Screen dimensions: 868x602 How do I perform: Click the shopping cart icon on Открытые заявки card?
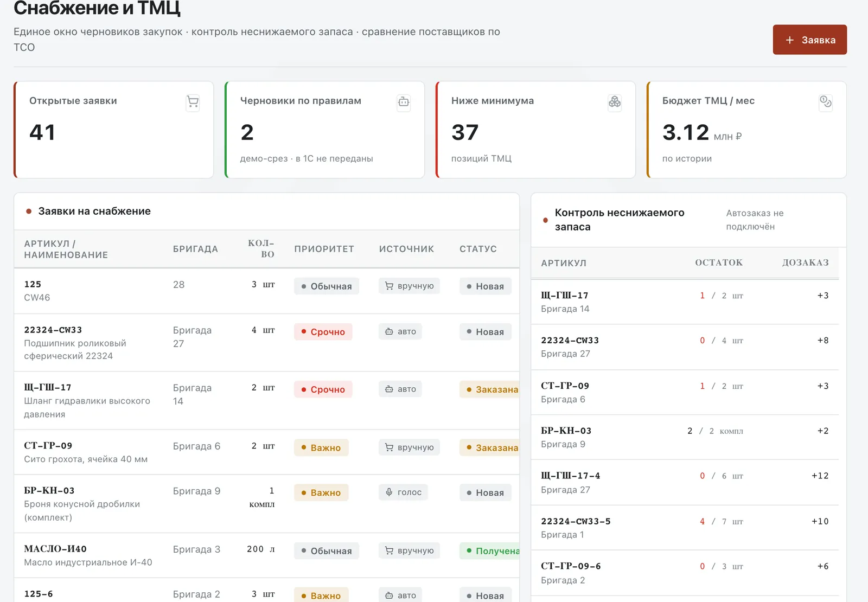[x=193, y=102]
